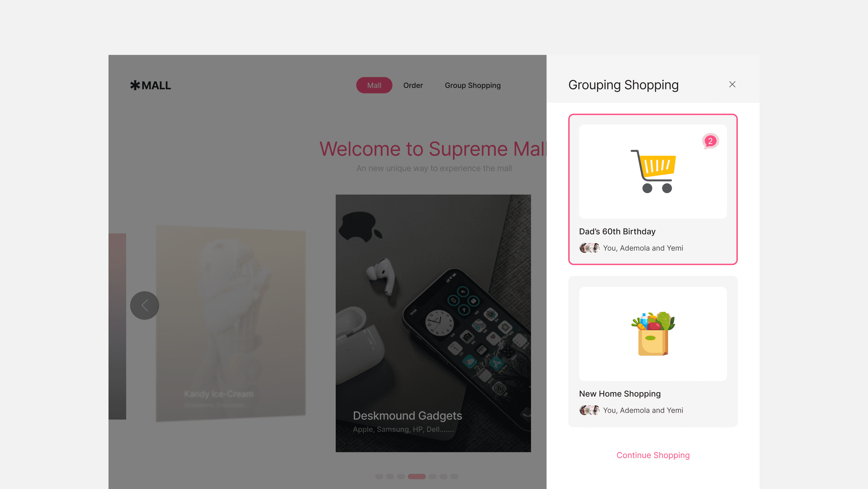Click member avatars under Dad's 60th Birthday
The width and height of the screenshot is (868, 489).
coord(589,248)
